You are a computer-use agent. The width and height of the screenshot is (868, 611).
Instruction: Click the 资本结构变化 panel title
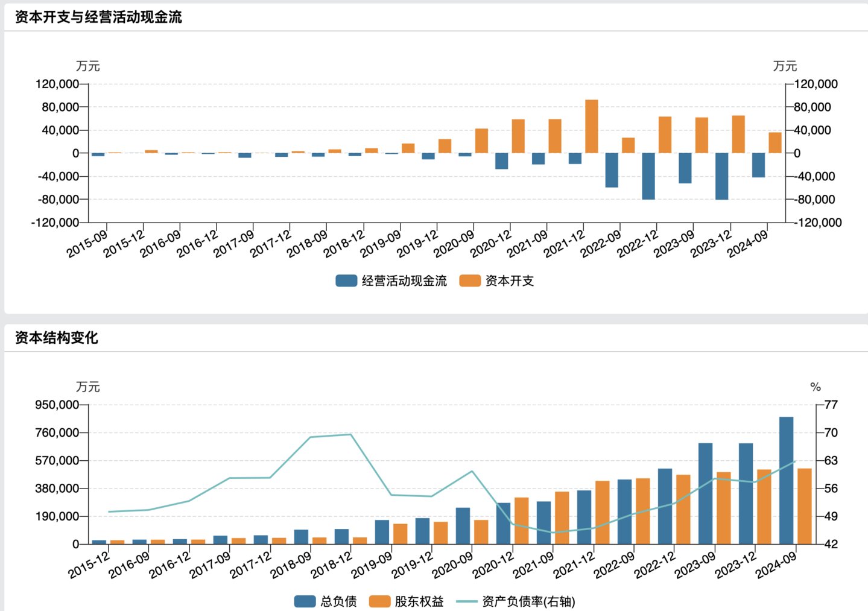[56, 338]
